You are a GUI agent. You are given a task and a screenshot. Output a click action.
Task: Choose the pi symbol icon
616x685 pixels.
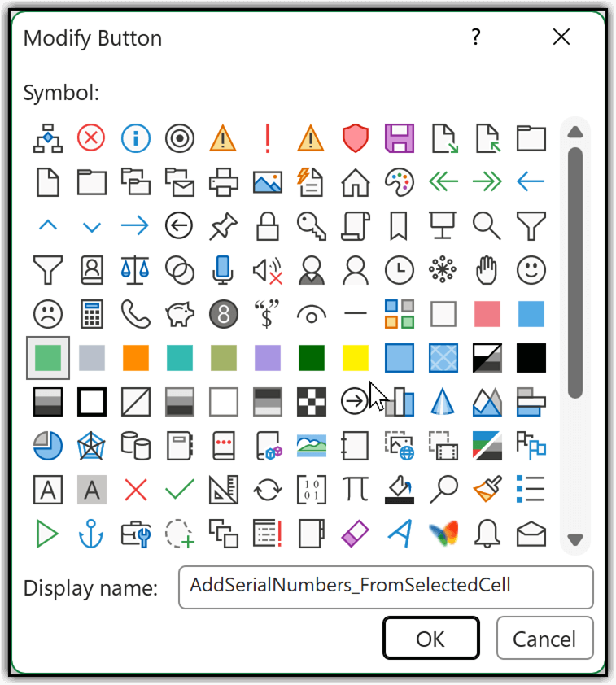[x=355, y=490]
